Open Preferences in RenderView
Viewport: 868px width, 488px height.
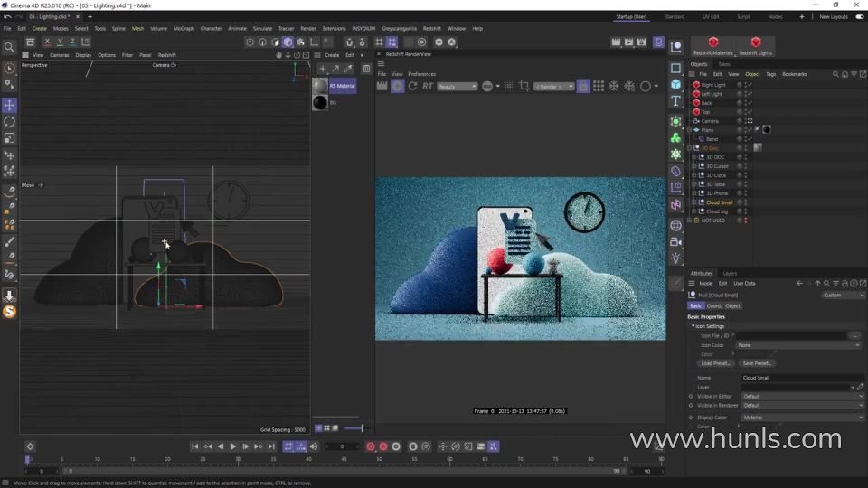pos(422,74)
